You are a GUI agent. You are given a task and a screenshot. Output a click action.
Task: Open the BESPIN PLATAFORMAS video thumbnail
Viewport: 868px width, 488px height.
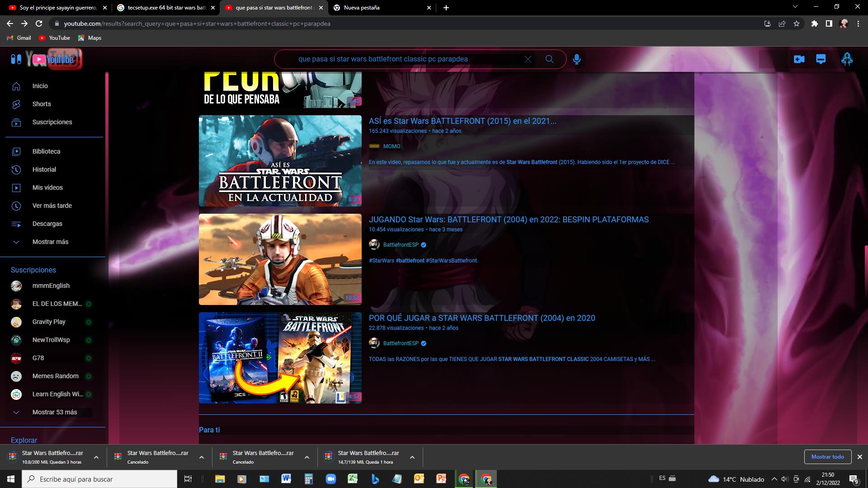pyautogui.click(x=280, y=259)
